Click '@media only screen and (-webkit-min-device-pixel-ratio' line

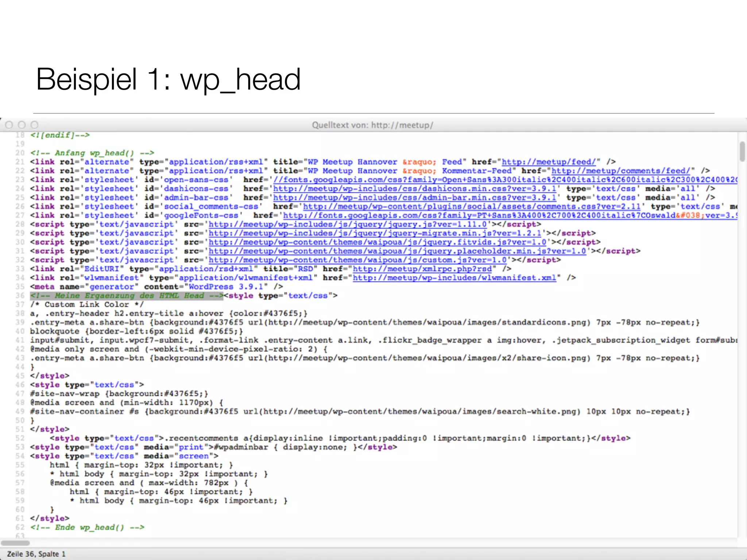(179, 349)
